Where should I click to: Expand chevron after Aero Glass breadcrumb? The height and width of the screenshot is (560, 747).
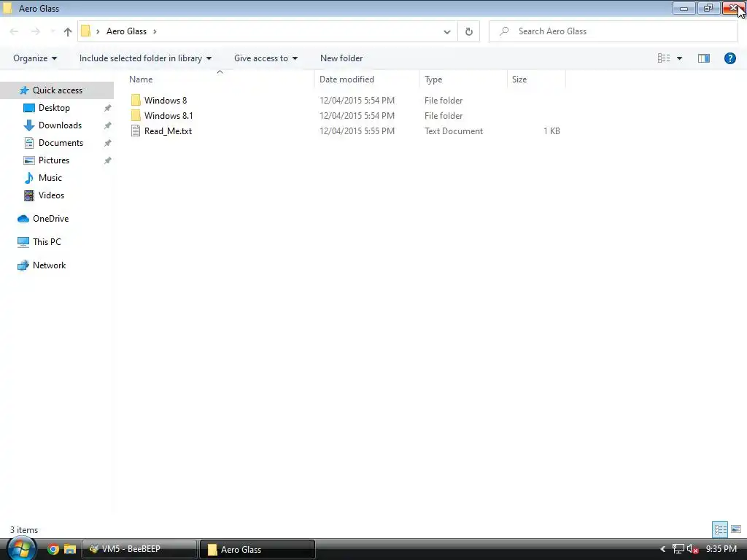(155, 31)
